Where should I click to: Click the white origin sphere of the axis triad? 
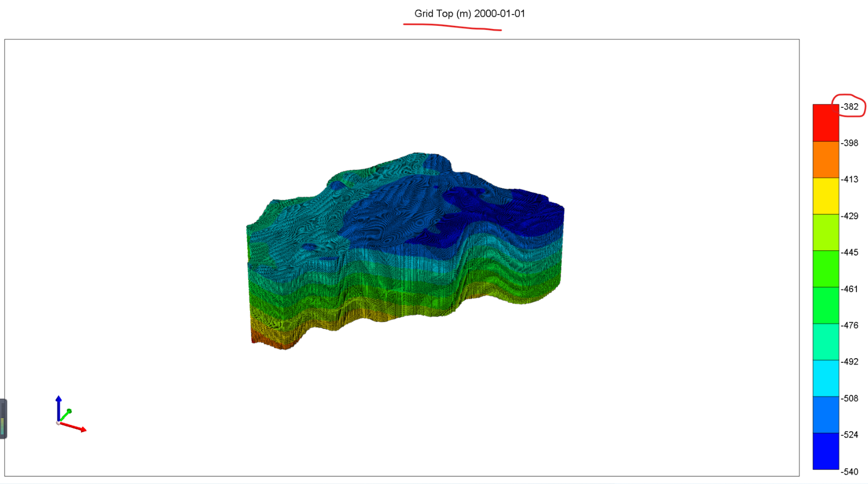(x=58, y=423)
